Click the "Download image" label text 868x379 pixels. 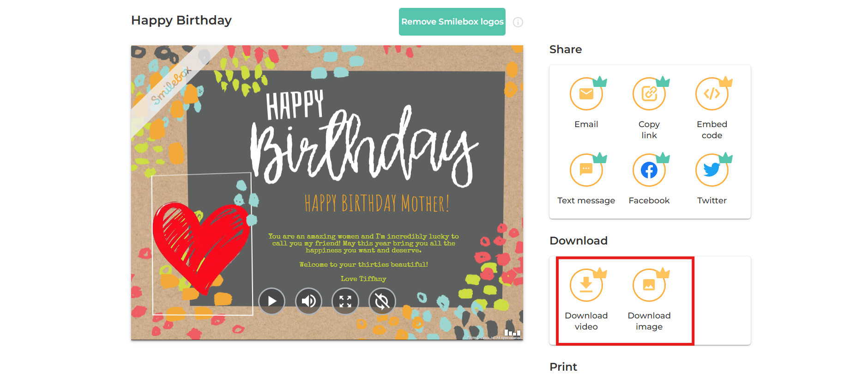pos(649,321)
